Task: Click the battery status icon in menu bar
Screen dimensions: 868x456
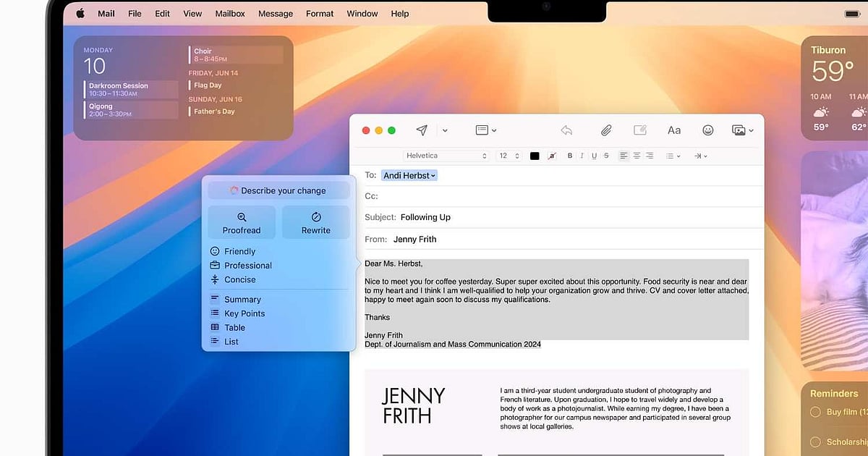Action: [x=853, y=14]
